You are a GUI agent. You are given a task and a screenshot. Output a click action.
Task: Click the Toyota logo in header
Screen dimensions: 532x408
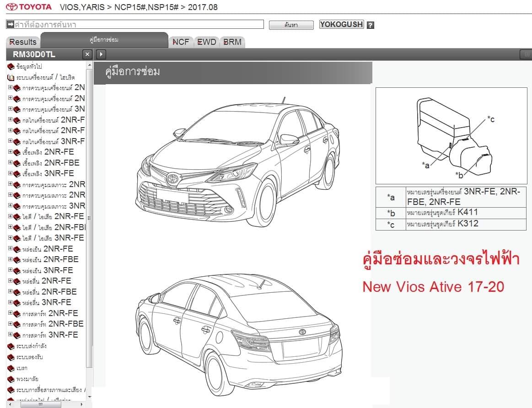29,7
